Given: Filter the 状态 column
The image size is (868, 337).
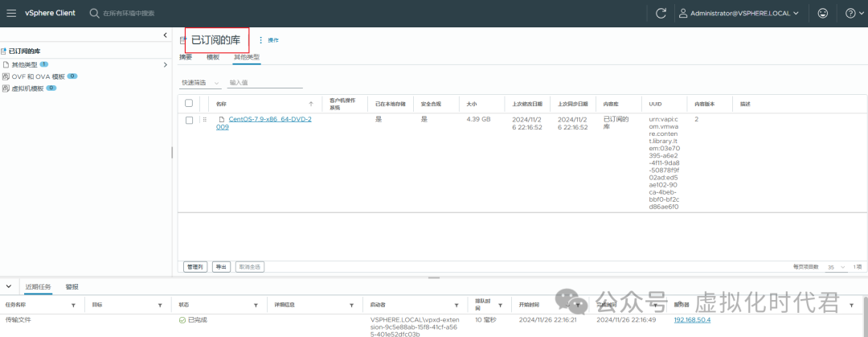Looking at the screenshot, I should (x=256, y=306).
